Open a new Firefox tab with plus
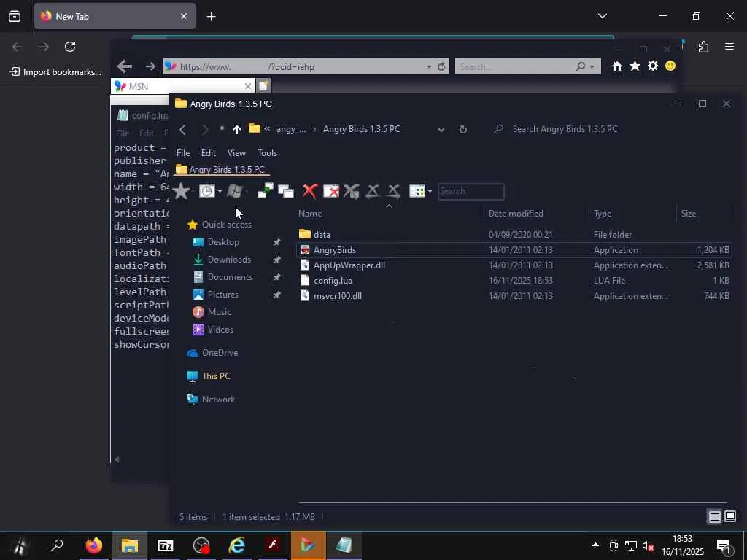This screenshot has height=560, width=747. [x=211, y=17]
